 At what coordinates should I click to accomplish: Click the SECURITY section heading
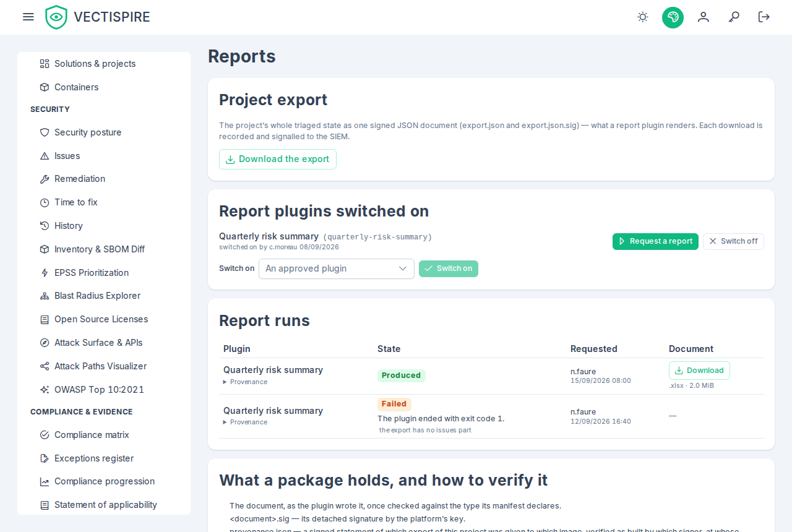[50, 109]
